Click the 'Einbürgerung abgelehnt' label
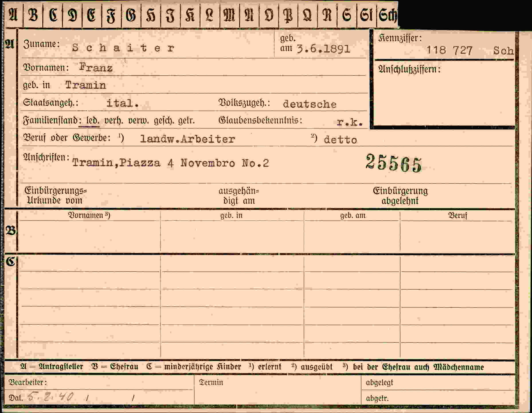The image size is (532, 413). point(400,196)
